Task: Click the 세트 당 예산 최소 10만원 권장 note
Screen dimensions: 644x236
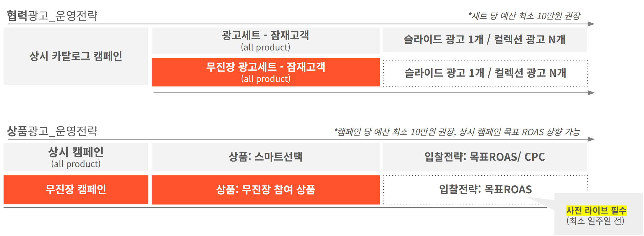Action: pyautogui.click(x=524, y=16)
